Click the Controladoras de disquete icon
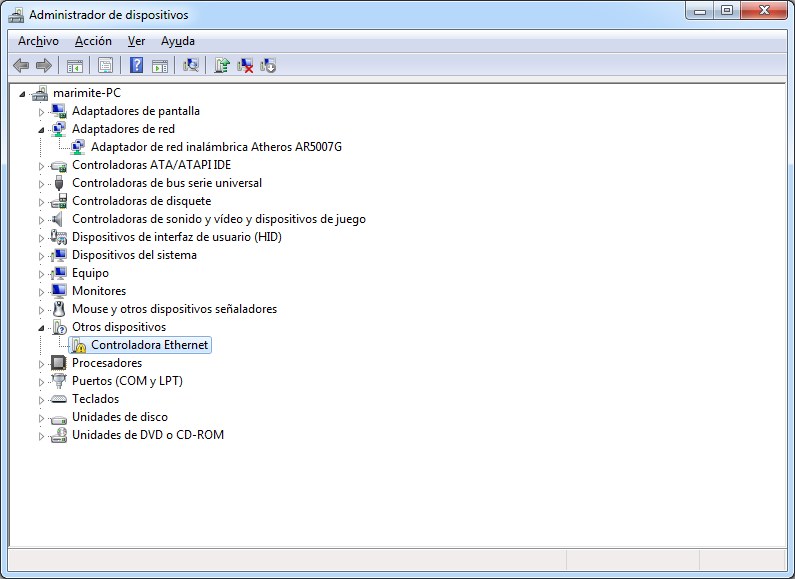Image resolution: width=795 pixels, height=579 pixels. tap(59, 201)
